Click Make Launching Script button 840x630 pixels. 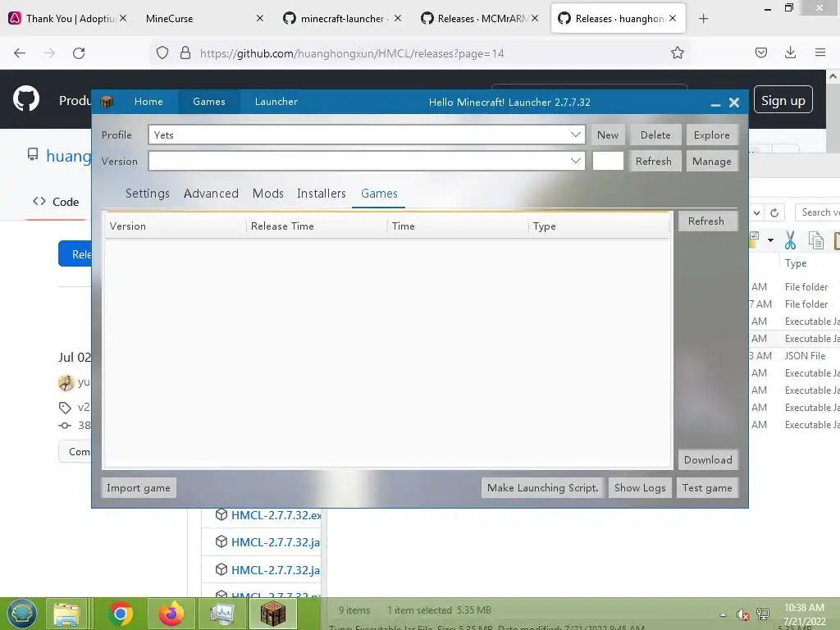[543, 488]
